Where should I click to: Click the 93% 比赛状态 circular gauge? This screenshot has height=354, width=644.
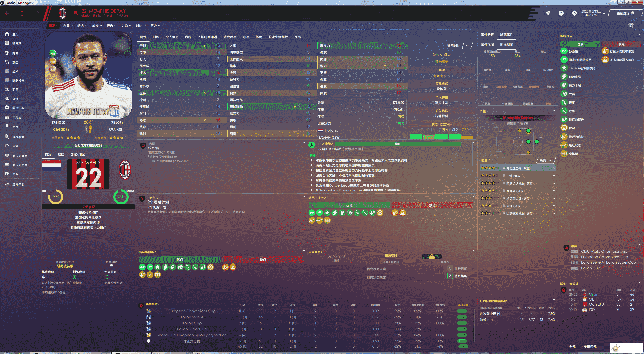tap(121, 197)
